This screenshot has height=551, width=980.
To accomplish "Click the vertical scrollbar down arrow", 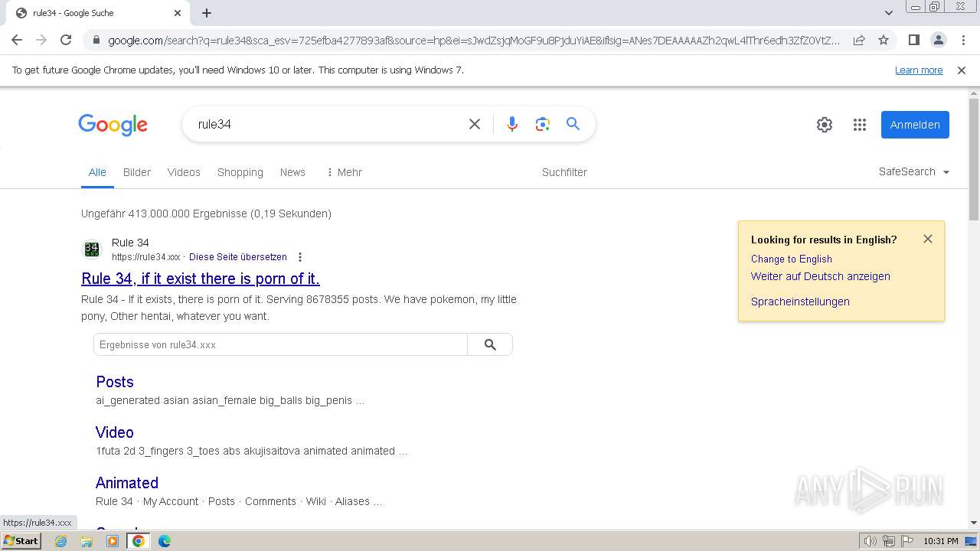I will coord(974,523).
